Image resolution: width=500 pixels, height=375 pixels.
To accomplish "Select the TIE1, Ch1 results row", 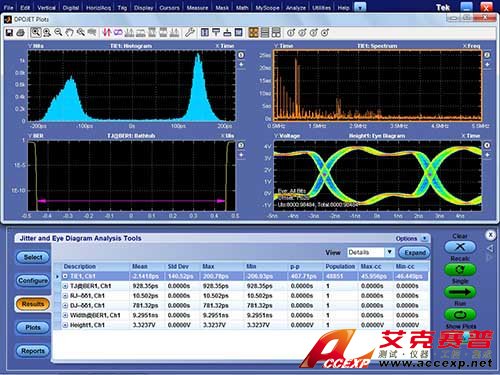I will pyautogui.click(x=241, y=276).
